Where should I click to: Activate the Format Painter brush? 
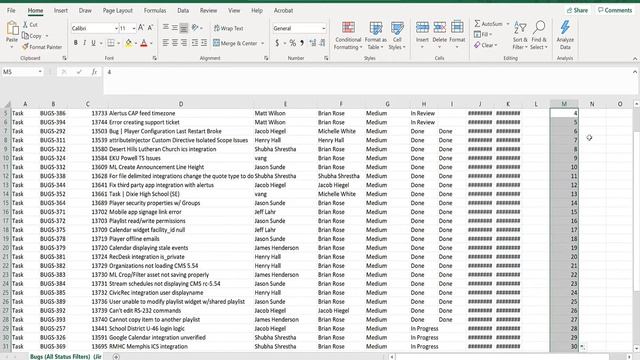[x=25, y=47]
